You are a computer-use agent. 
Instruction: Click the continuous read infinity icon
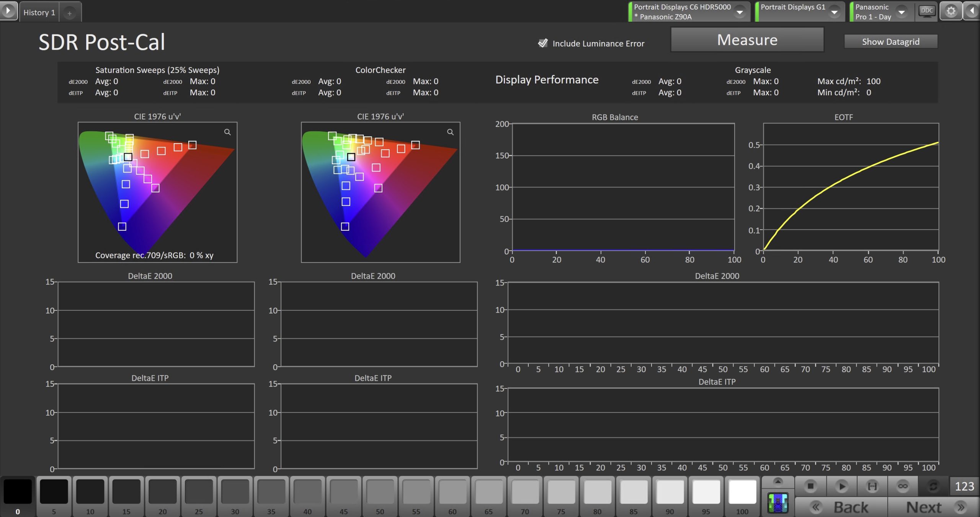coord(903,486)
